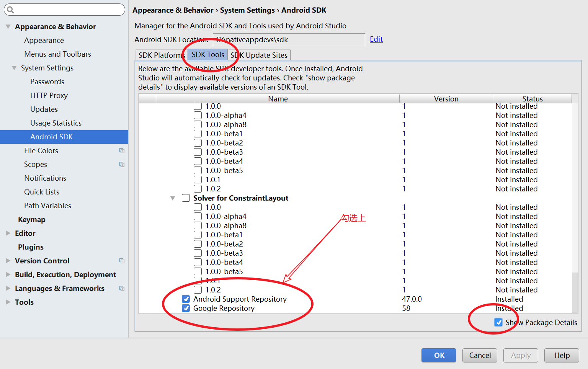The width and height of the screenshot is (588, 369).
Task: Uncheck Android Support Repository
Action: [x=186, y=299]
